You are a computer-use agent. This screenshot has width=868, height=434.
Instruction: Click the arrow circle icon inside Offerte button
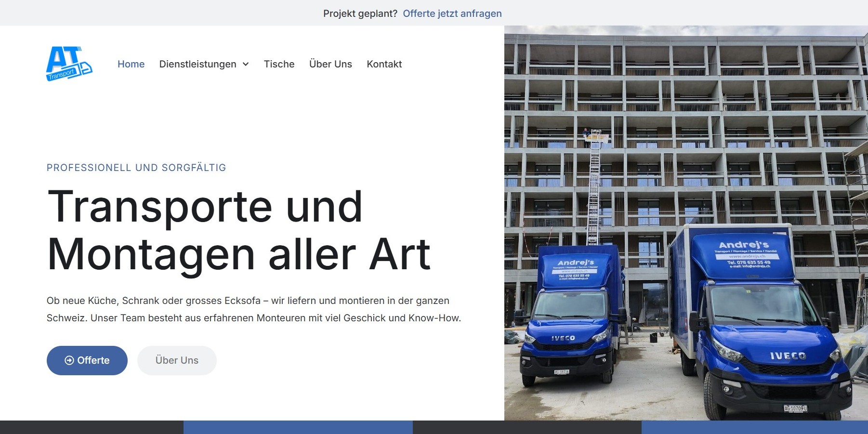pos(69,360)
